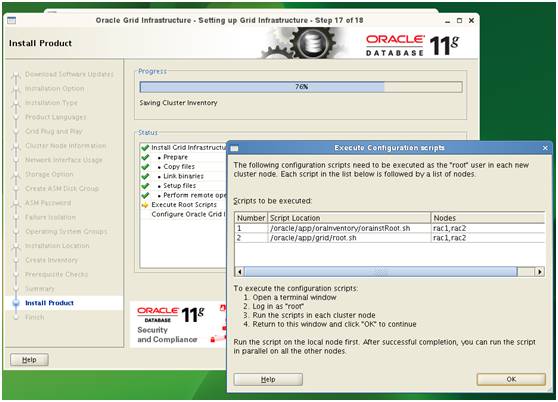Click the scripts table horizontal scrollbar thumb
The width and height of the screenshot is (558, 402).
(x=380, y=272)
